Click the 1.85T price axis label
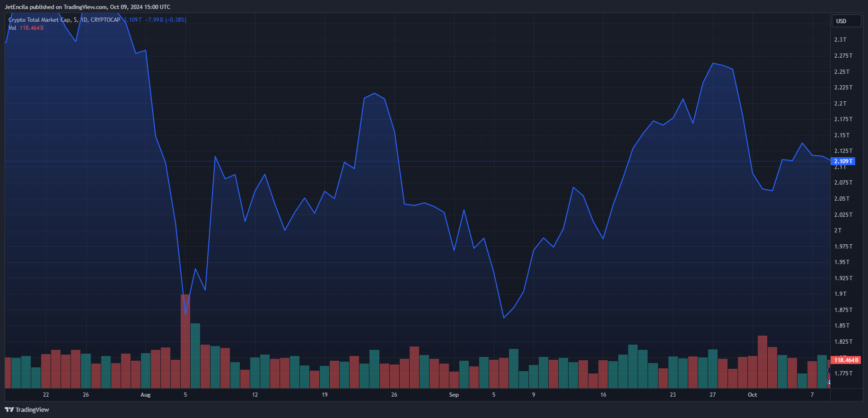 842,326
